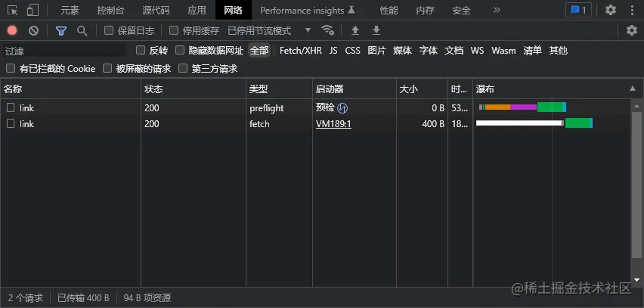644x308 pixels.
Task: Filter by WS requests
Action: pos(477,51)
